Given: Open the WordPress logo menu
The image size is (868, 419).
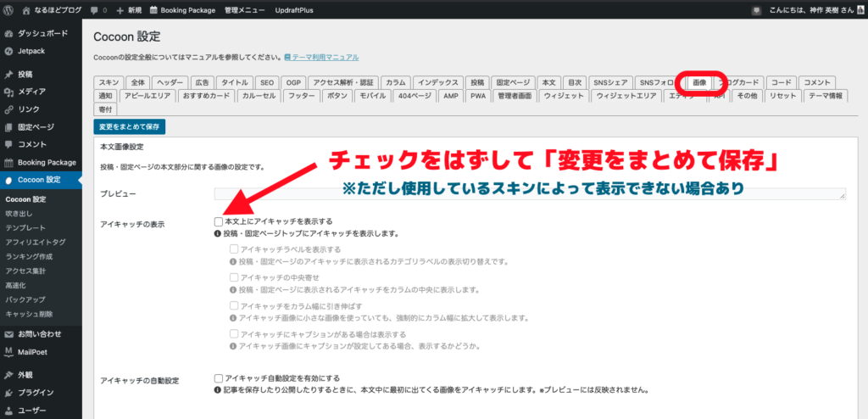Looking at the screenshot, I should pos(8,10).
